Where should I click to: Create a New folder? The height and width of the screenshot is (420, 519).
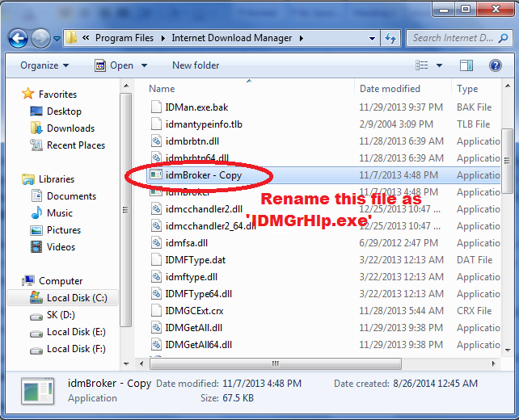196,65
